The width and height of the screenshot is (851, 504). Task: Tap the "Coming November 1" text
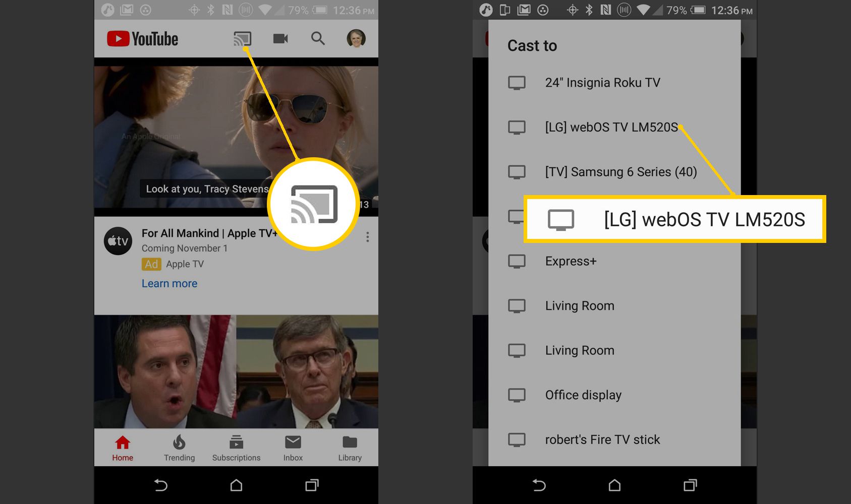185,248
